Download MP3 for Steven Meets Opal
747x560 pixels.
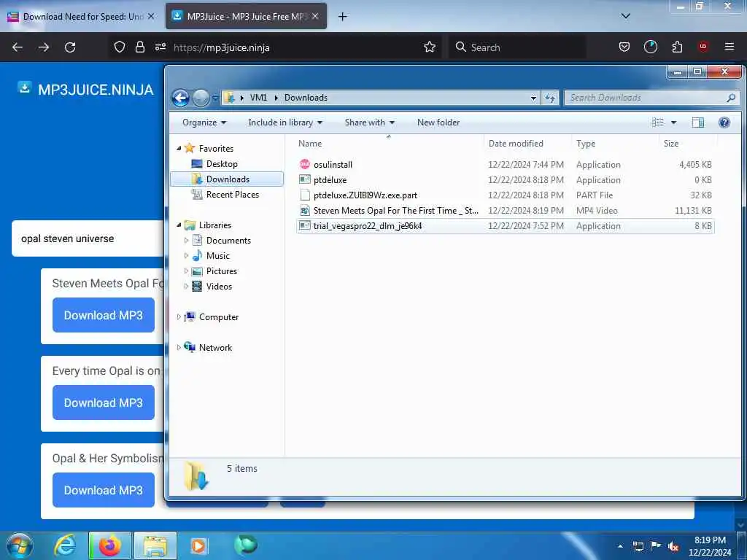[104, 315]
